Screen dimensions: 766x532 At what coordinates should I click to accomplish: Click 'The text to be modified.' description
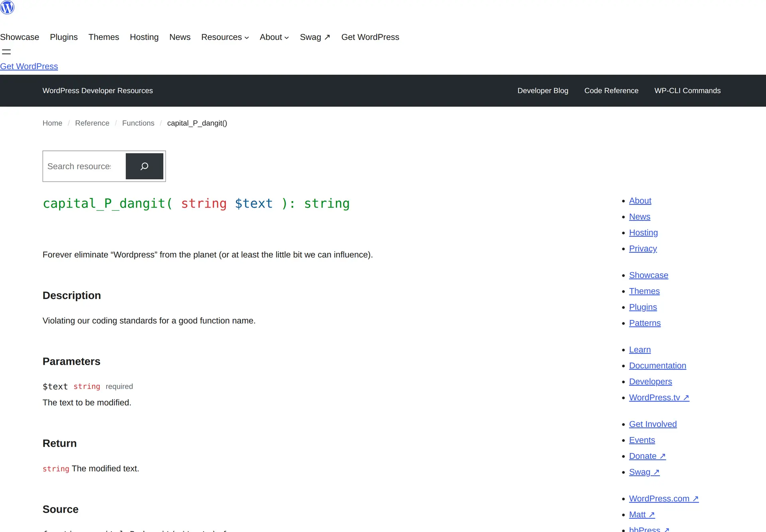tap(87, 403)
